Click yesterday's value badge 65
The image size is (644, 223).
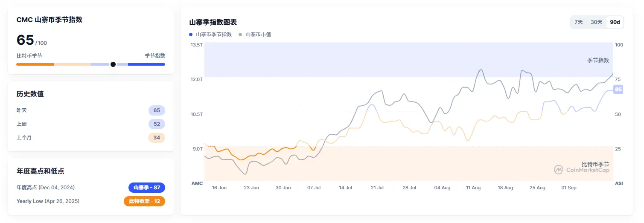tap(157, 110)
